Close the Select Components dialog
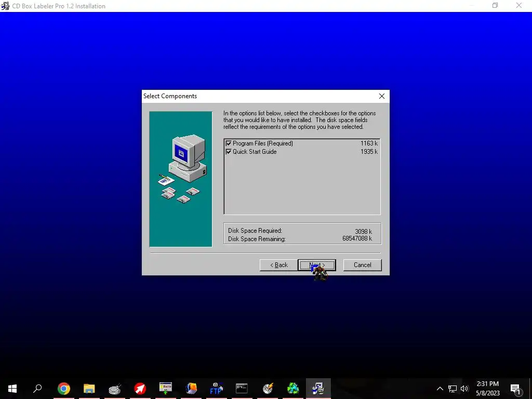Viewport: 532px width, 399px height. pyautogui.click(x=382, y=96)
